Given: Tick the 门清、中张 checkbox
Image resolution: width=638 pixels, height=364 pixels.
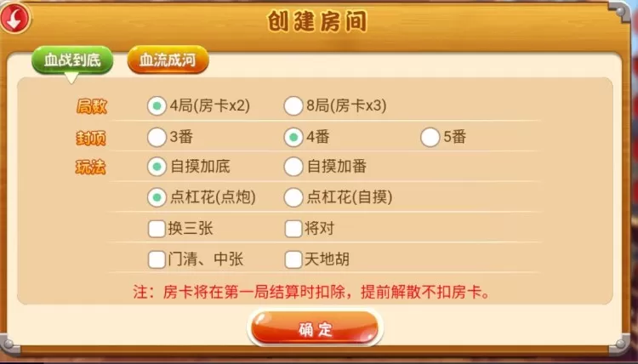Looking at the screenshot, I should click(x=157, y=259).
